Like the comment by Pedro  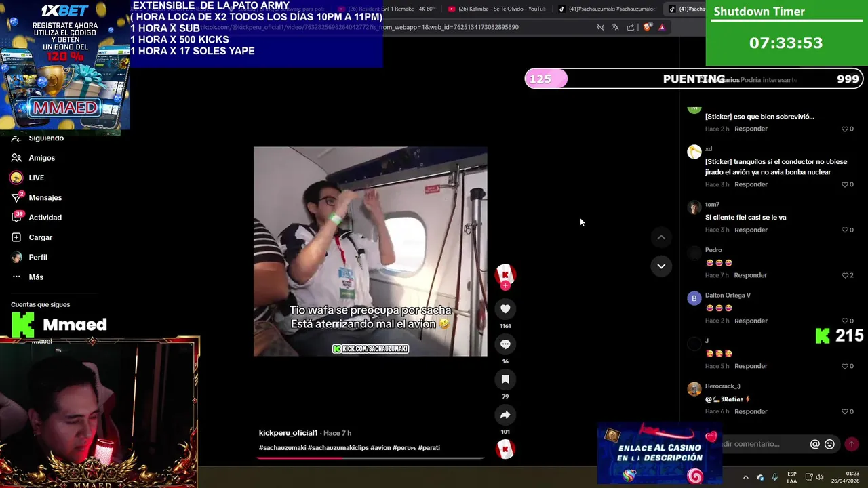[x=845, y=275]
